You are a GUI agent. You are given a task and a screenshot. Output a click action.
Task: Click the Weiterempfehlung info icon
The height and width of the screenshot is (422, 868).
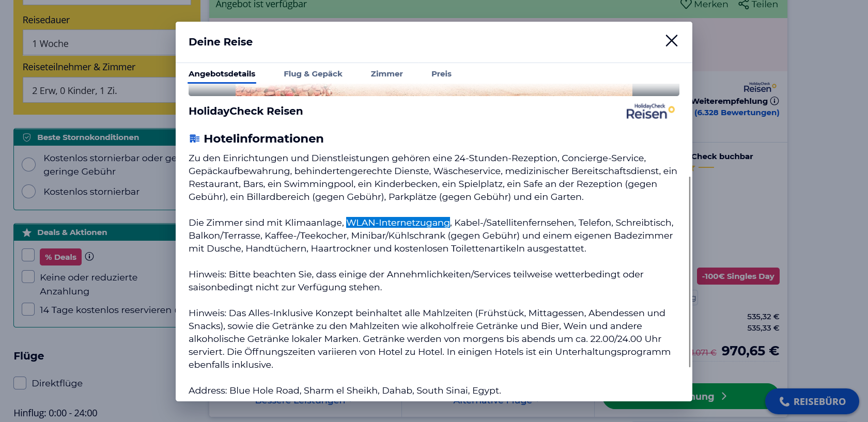(x=774, y=101)
